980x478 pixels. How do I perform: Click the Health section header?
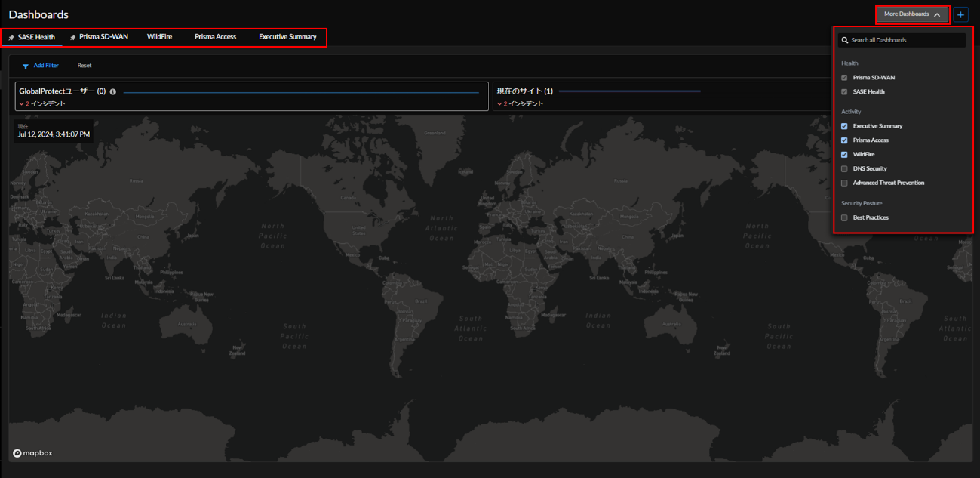coord(849,63)
